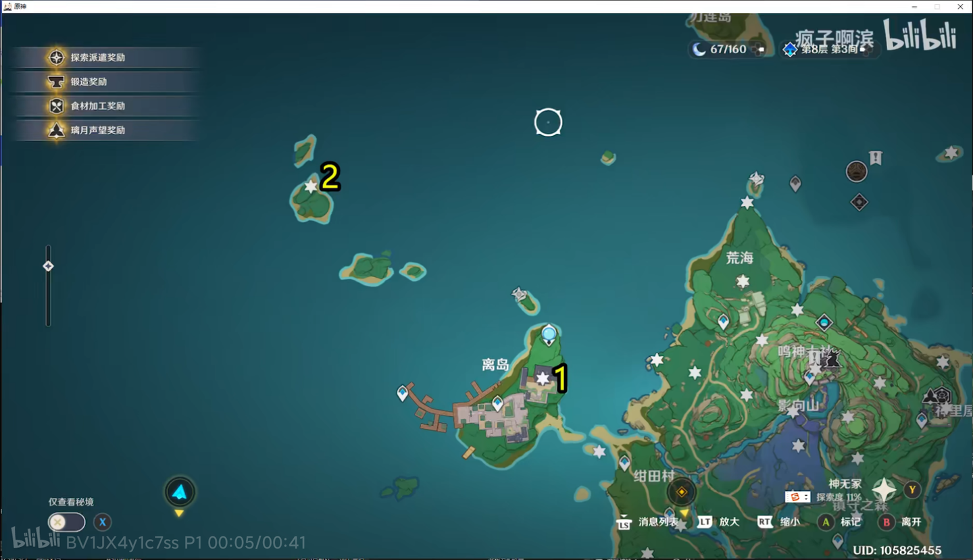Click the blue bubble pin at 离岛 north tip
This screenshot has width=973, height=560.
pyautogui.click(x=549, y=334)
